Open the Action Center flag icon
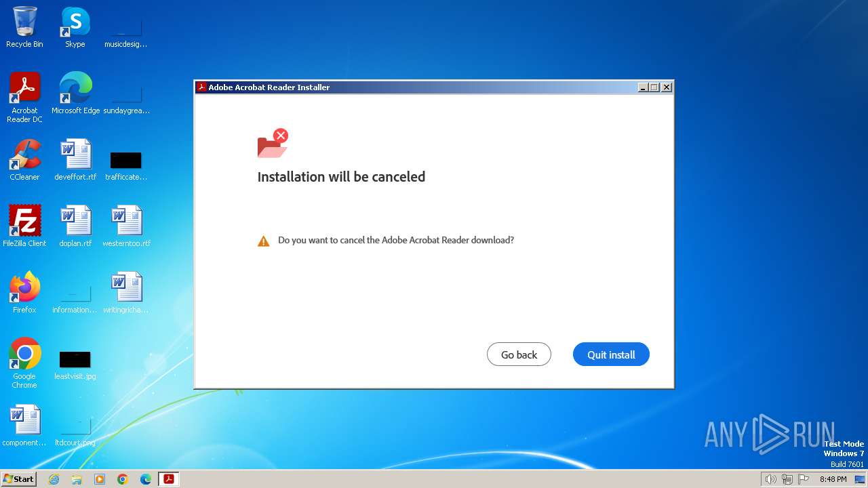Viewport: 868px width, 488px height. coord(804,479)
